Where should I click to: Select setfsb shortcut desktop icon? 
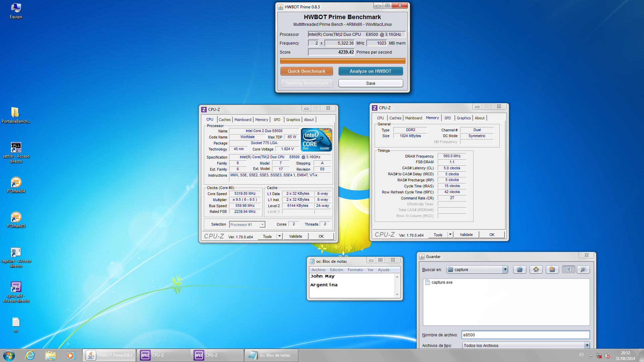16,153
